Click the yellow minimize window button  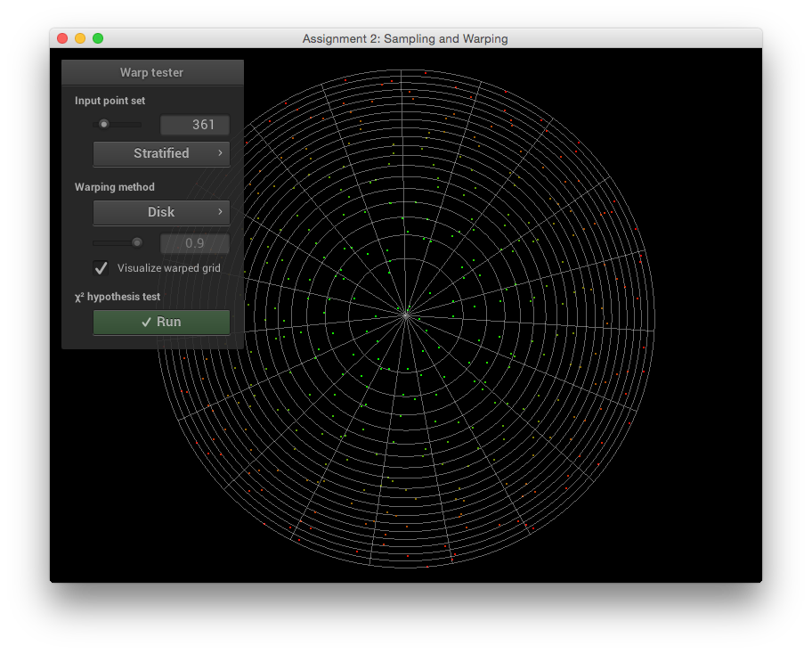pyautogui.click(x=80, y=38)
